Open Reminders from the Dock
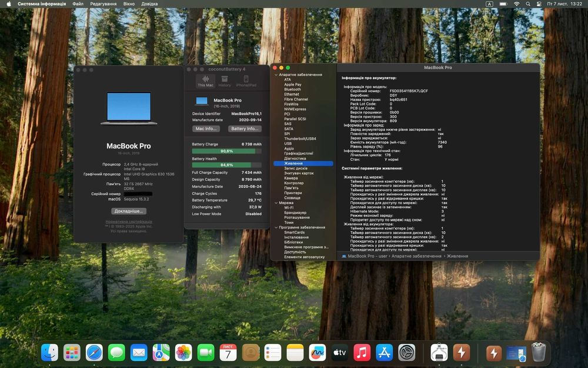Viewport: 588px width, 368px height. pyautogui.click(x=273, y=353)
